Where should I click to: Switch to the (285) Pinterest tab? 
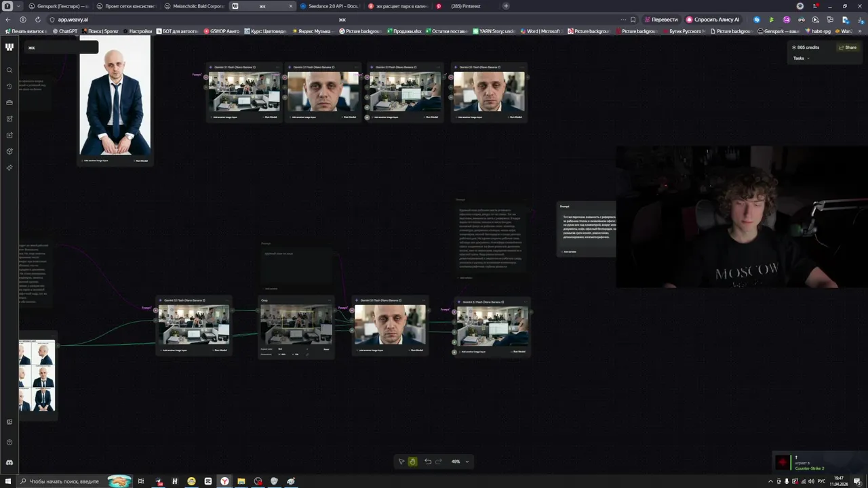pyautogui.click(x=466, y=6)
